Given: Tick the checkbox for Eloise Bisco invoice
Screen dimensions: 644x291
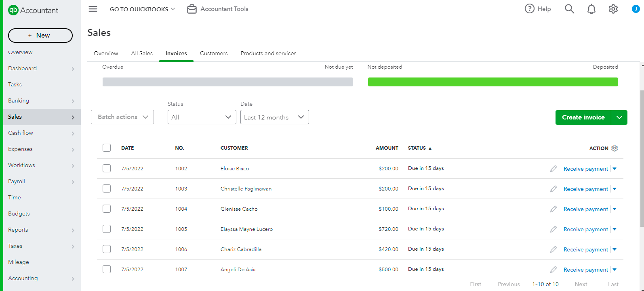Looking at the screenshot, I should (107, 168).
